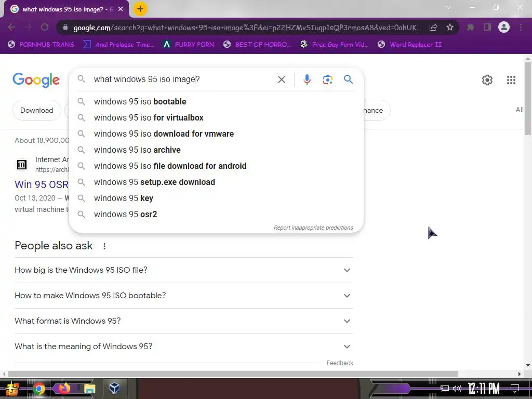Image resolution: width=532 pixels, height=399 pixels.
Task: Open the Google apps grid
Action: point(511,80)
